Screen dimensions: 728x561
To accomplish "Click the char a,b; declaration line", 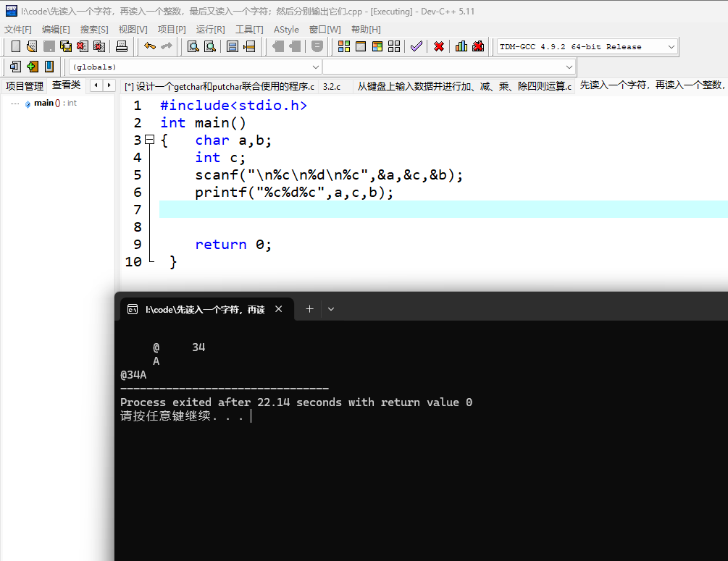I will [x=233, y=140].
